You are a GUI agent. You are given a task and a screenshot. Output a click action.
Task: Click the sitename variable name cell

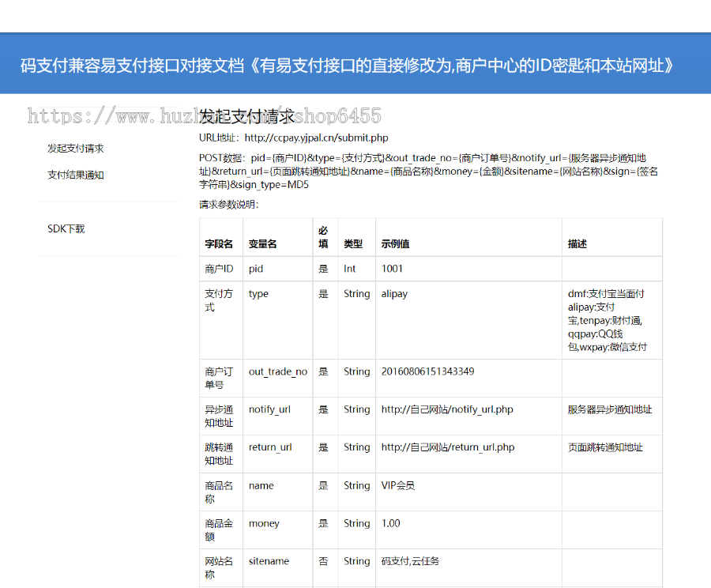click(x=269, y=562)
